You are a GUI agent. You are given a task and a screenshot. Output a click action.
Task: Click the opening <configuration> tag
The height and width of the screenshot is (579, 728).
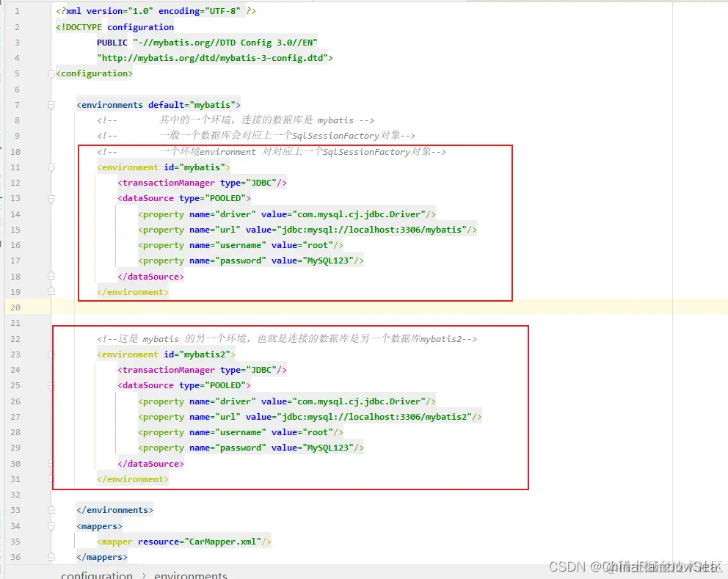[x=94, y=73]
